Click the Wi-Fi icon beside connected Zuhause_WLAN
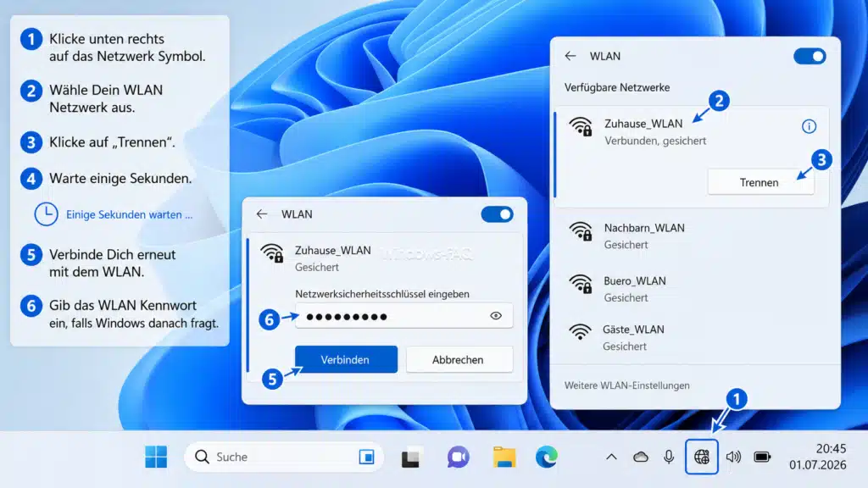This screenshot has width=868, height=488. (581, 127)
